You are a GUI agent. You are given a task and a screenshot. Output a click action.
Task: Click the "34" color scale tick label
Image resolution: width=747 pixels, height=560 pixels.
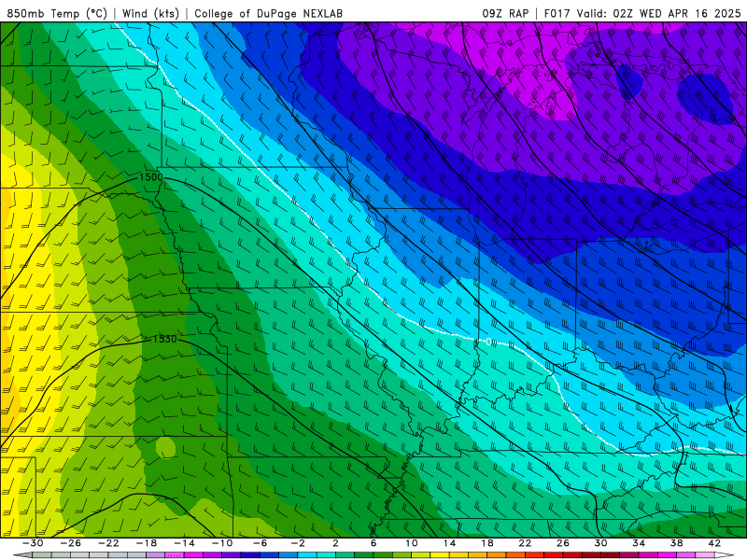point(639,543)
